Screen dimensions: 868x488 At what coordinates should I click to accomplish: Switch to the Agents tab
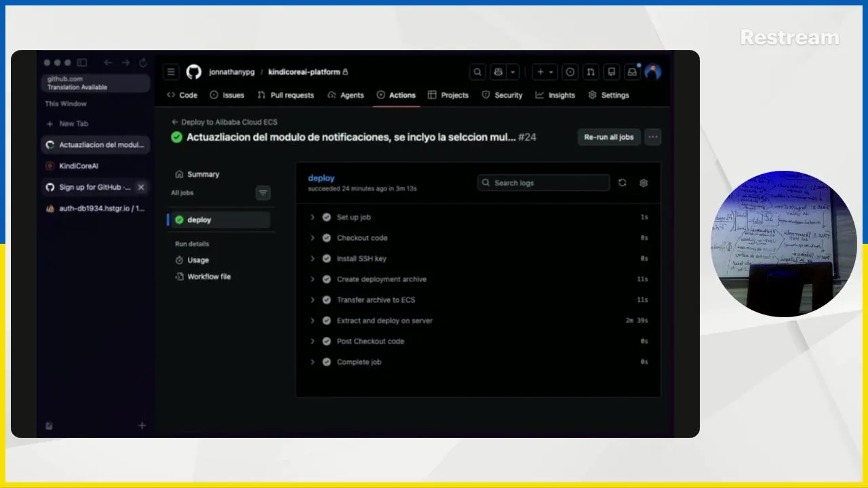[x=346, y=96]
